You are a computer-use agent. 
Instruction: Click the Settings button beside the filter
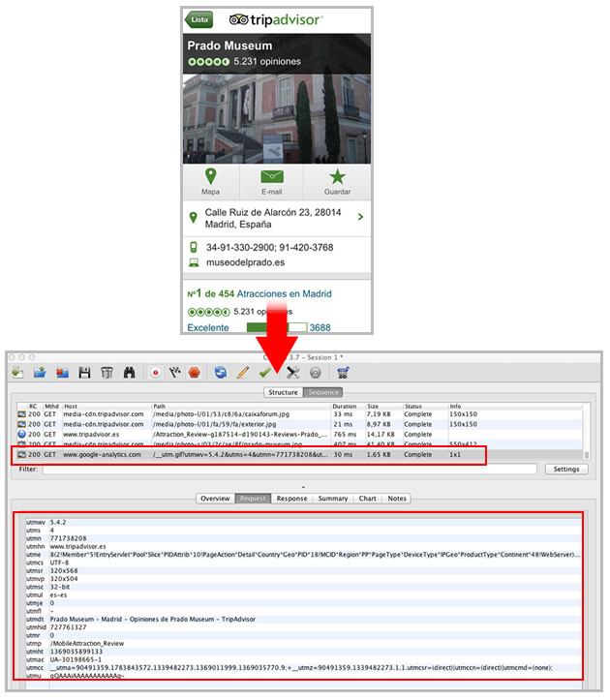(566, 470)
